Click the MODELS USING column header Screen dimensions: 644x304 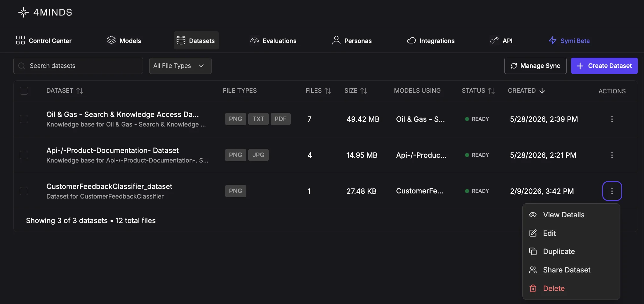417,91
